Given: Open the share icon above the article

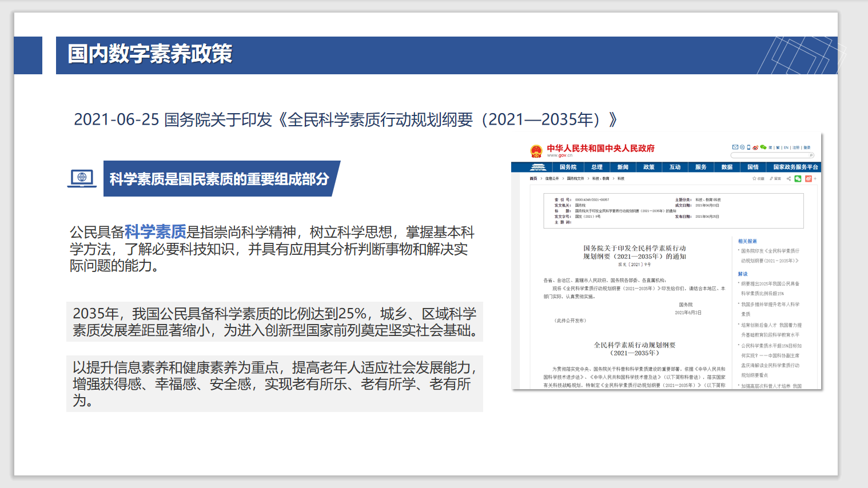Looking at the screenshot, I should tap(789, 178).
